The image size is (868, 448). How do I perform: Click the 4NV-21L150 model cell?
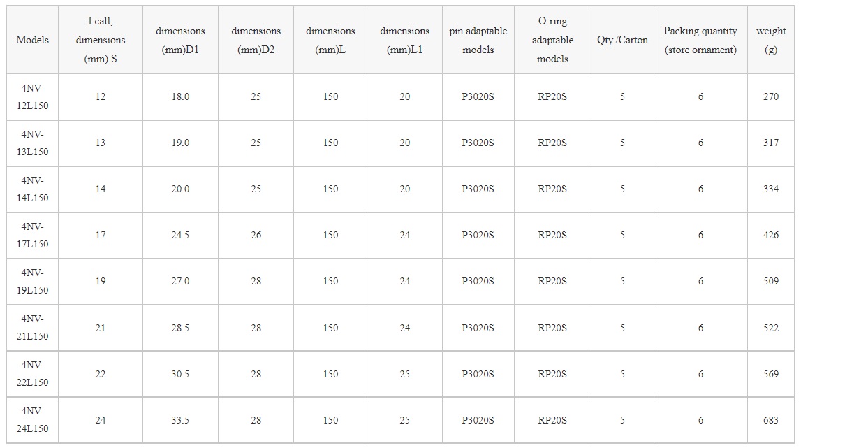[x=33, y=328]
